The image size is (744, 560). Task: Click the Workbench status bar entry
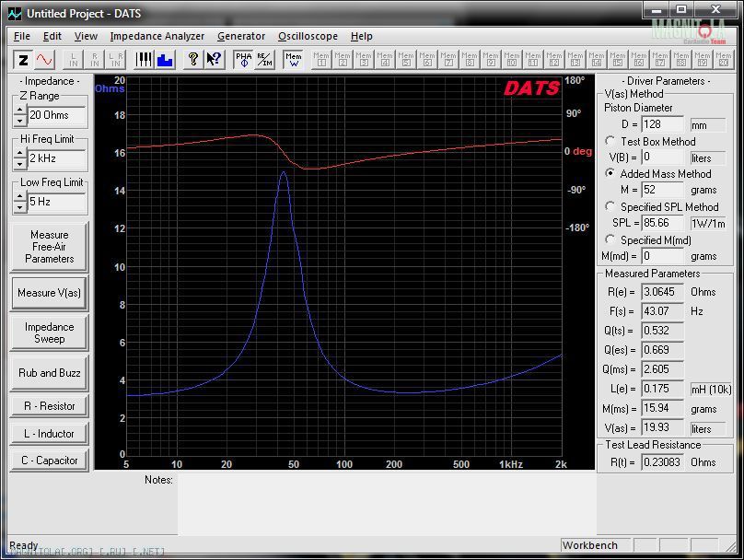click(x=596, y=545)
